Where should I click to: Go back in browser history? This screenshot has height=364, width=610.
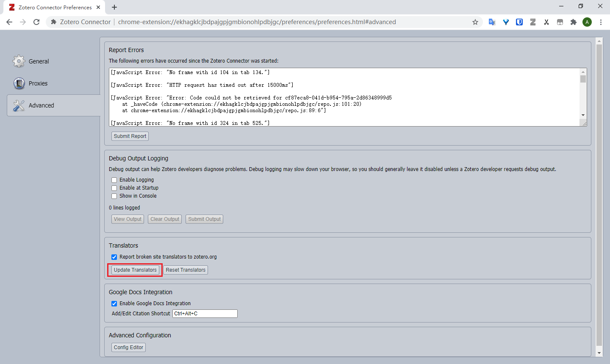[9, 22]
